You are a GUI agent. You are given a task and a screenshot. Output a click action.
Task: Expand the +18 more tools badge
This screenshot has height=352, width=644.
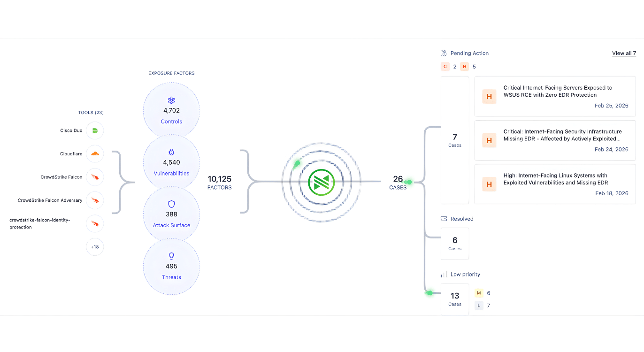[x=95, y=247]
